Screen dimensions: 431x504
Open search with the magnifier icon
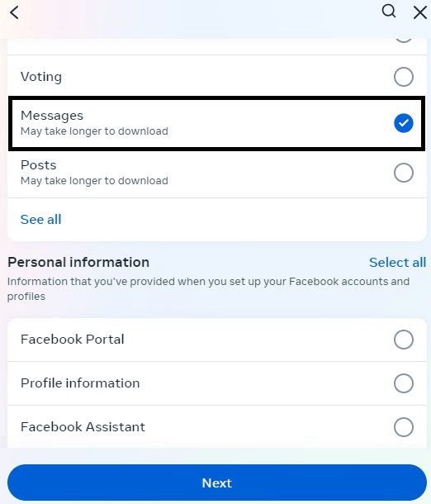pos(389,12)
